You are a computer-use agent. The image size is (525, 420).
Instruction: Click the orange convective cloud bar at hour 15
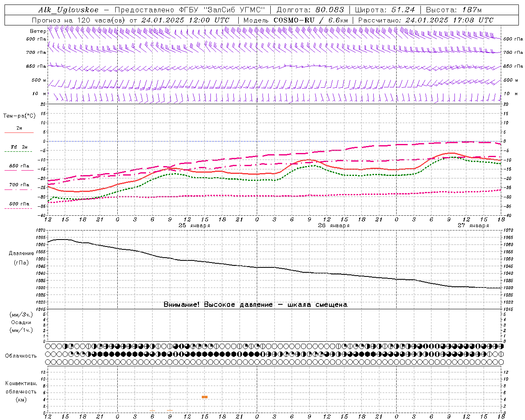point(205,397)
